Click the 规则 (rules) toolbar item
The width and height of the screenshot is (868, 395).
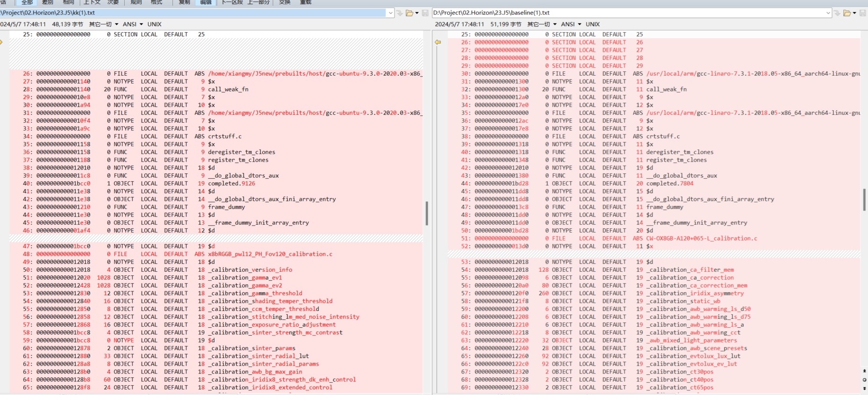pyautogui.click(x=136, y=2)
